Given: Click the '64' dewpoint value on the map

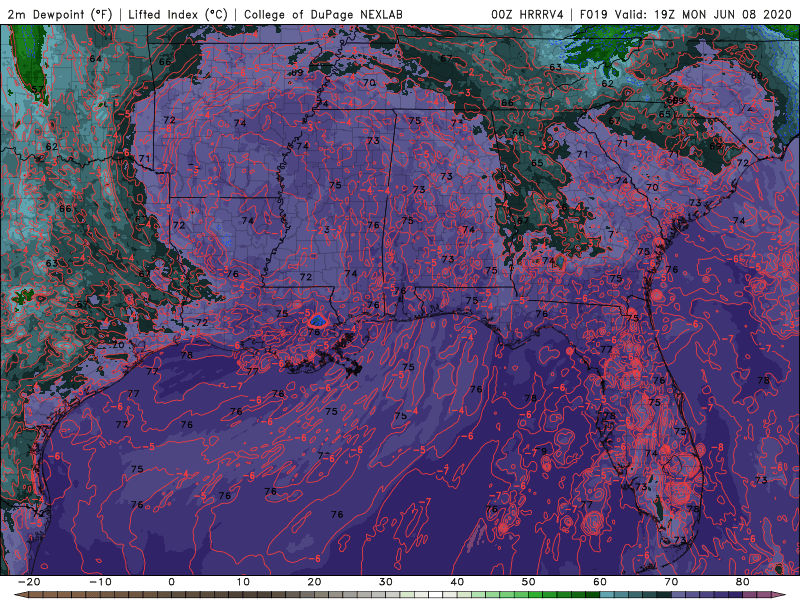Looking at the screenshot, I should [x=95, y=59].
